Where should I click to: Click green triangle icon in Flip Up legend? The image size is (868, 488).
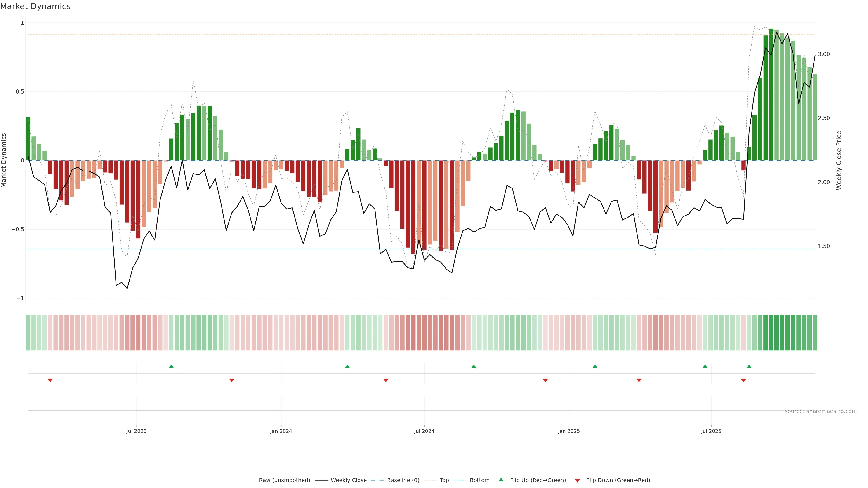point(501,480)
